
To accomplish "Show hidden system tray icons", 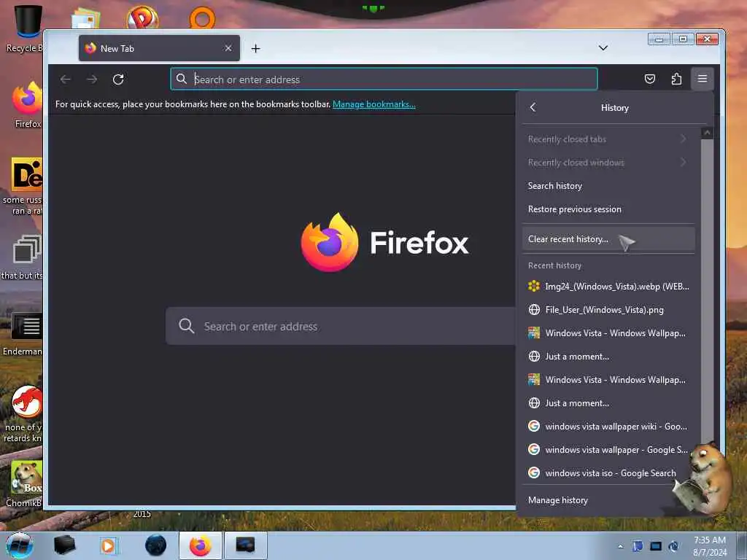I will coord(620,546).
